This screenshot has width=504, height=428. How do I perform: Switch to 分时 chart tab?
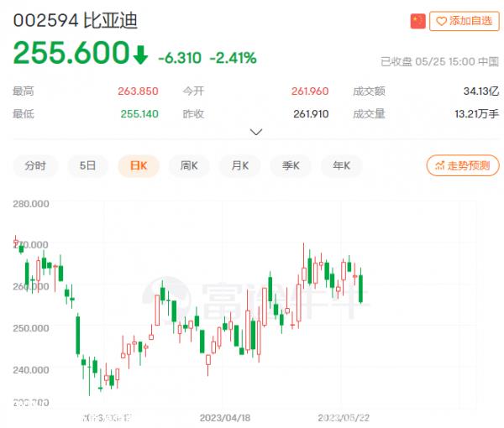35,165
